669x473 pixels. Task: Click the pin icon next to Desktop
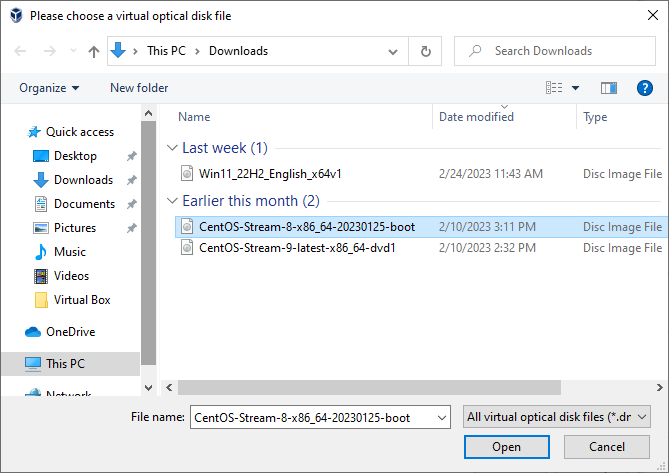pos(131,157)
